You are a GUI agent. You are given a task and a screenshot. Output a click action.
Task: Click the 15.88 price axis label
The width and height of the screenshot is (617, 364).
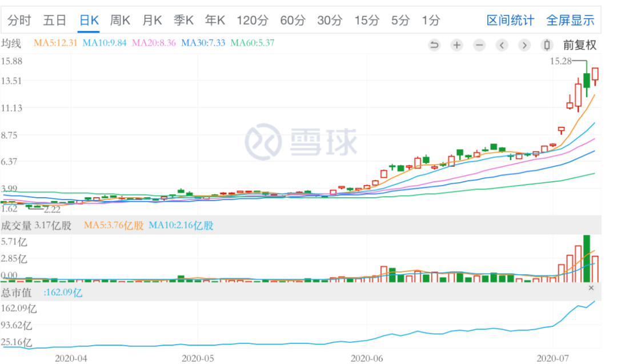pos(12,61)
